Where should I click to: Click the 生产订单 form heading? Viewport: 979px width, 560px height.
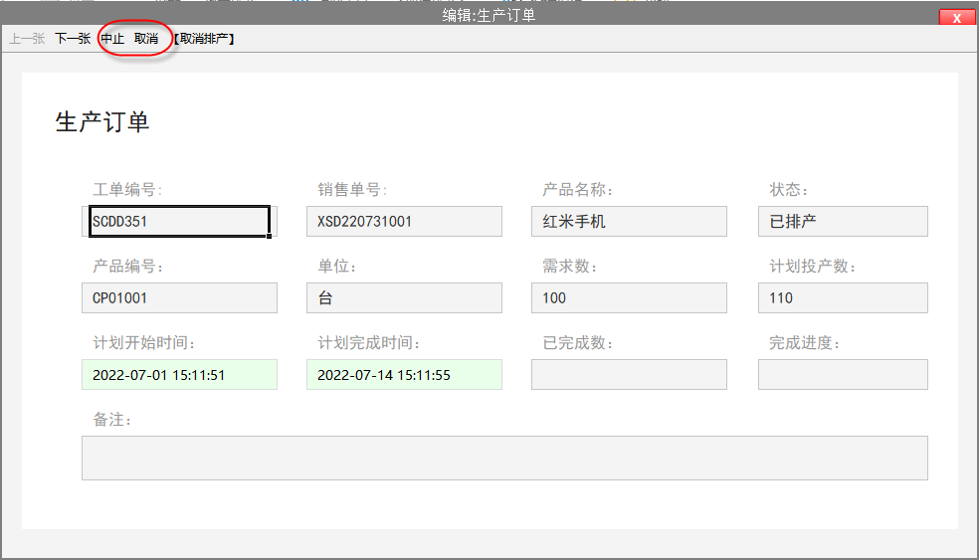(x=102, y=121)
